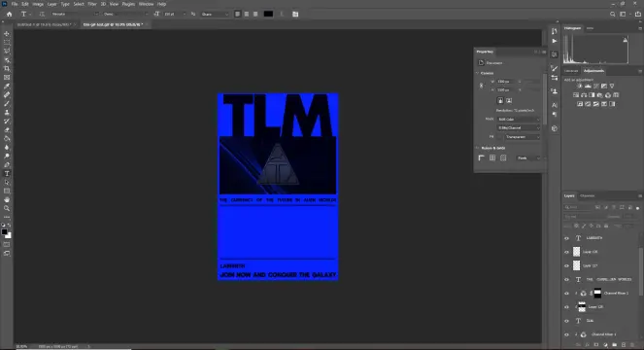The width and height of the screenshot is (644, 350).
Task: Click the canvas width field in Properties
Action: click(x=506, y=82)
